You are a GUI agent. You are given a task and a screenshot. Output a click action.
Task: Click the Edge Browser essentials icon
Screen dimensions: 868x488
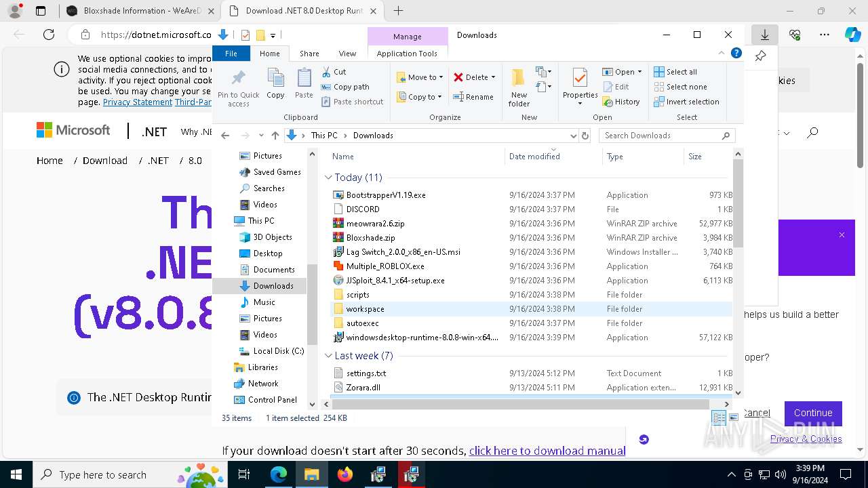point(795,35)
